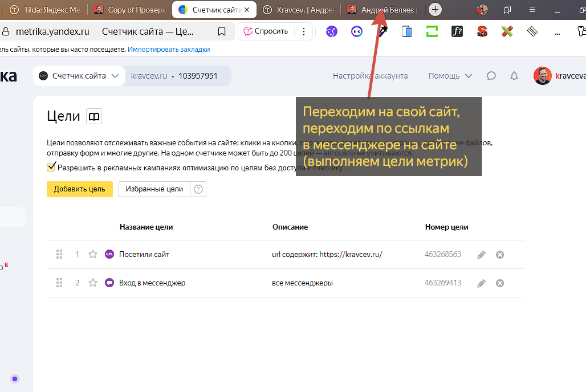Switch to the Tilda: Яндекс Мет tab

46,10
